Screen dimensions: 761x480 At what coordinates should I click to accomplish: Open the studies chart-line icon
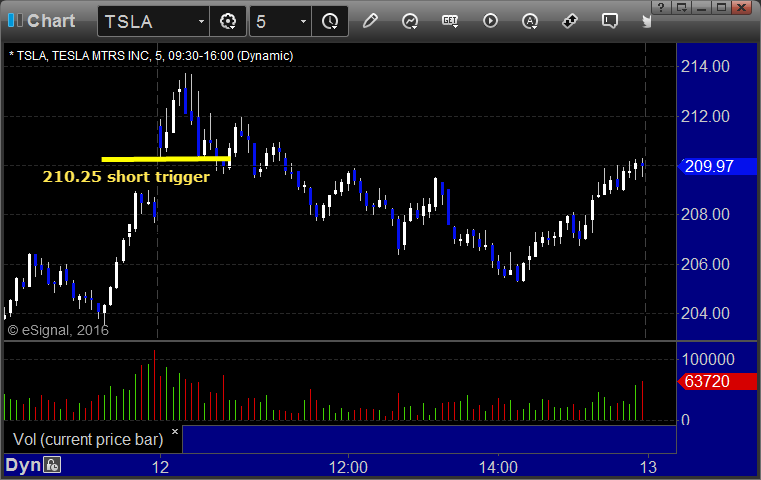(x=410, y=21)
